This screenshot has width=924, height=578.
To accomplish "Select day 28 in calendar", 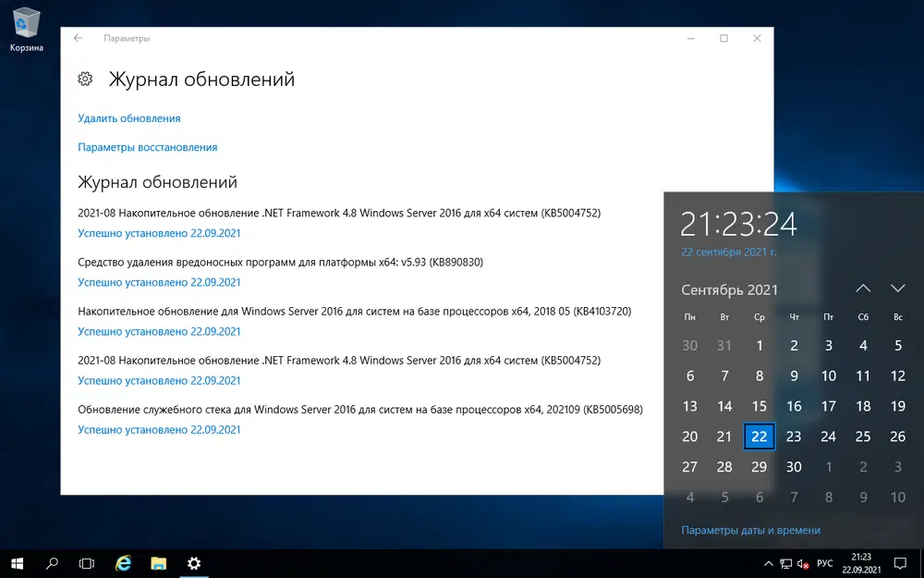I will click(x=724, y=466).
